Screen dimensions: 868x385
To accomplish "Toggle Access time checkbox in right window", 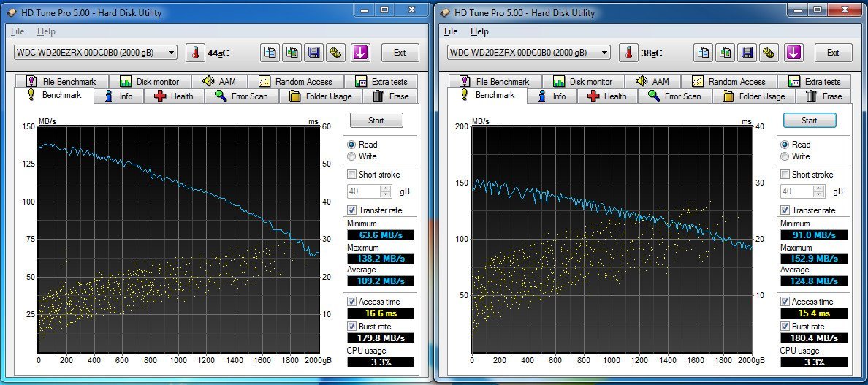I will (785, 302).
